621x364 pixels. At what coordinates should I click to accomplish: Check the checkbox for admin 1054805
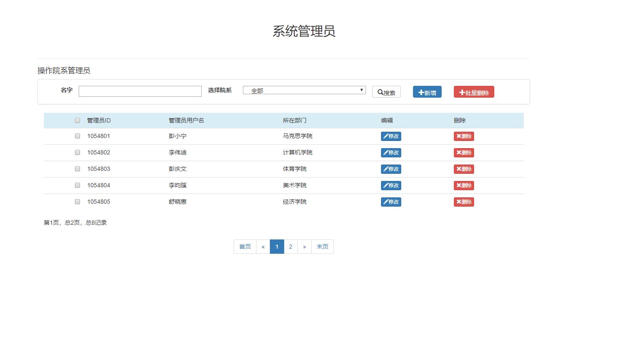(x=77, y=201)
